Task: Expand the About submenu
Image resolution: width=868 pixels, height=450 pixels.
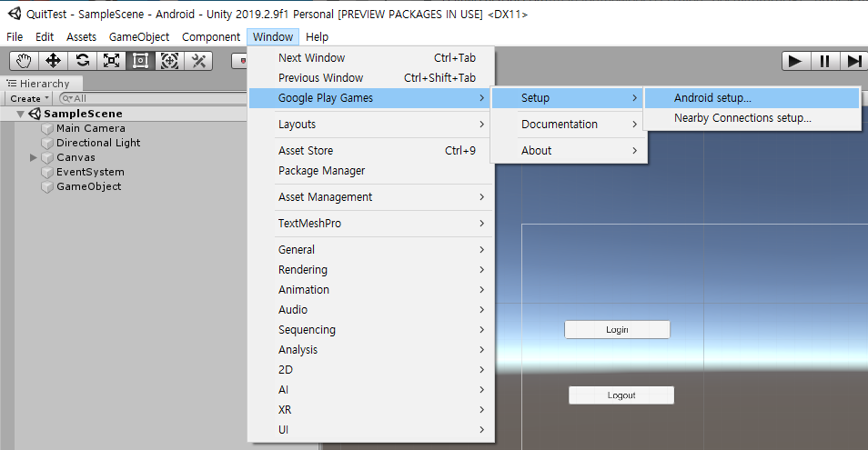Action: click(569, 150)
